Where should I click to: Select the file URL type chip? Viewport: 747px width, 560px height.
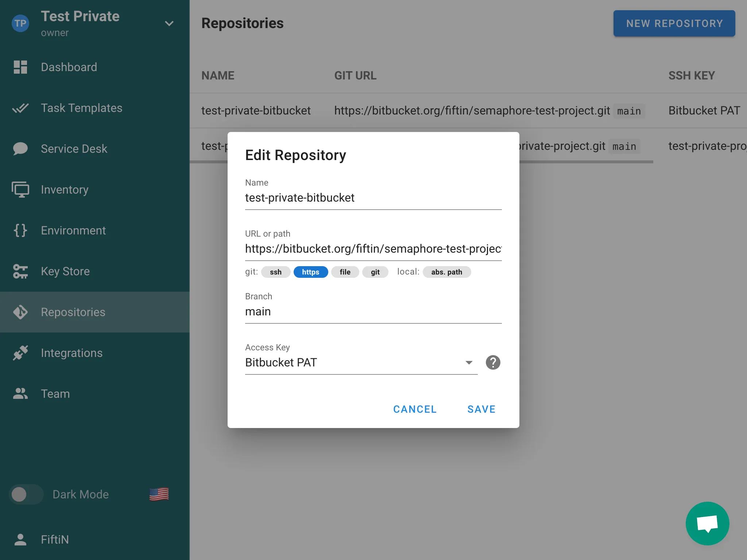345,272
